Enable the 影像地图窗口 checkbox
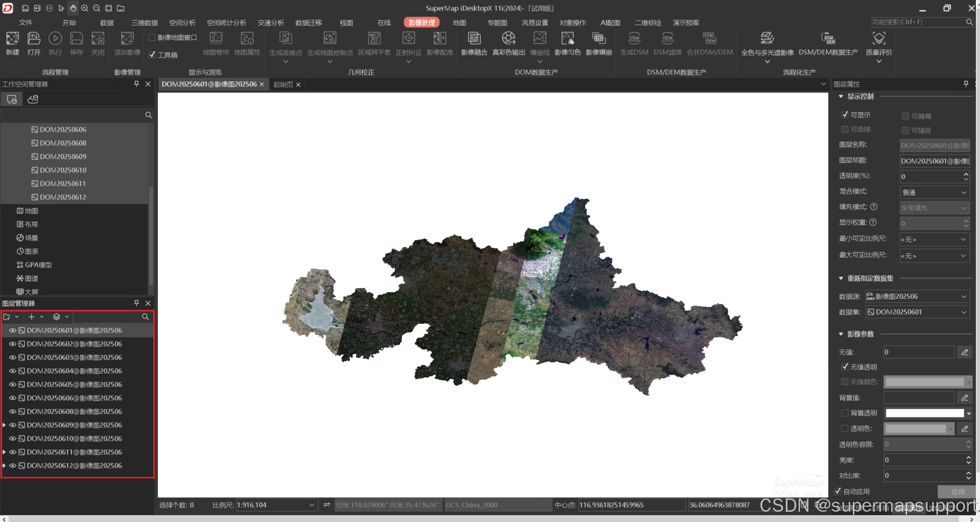The height and width of the screenshot is (522, 980). (x=152, y=37)
